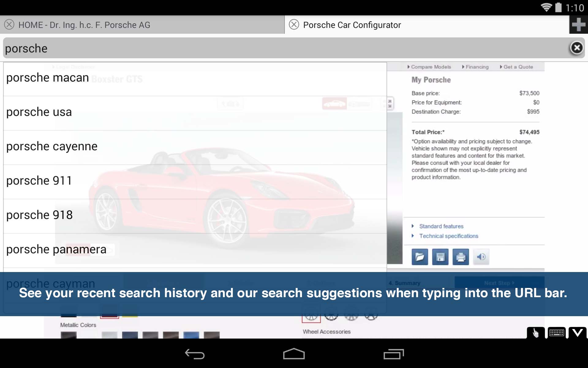Select the porsche cayenne search suggestion
This screenshot has height=368, width=588.
click(51, 146)
